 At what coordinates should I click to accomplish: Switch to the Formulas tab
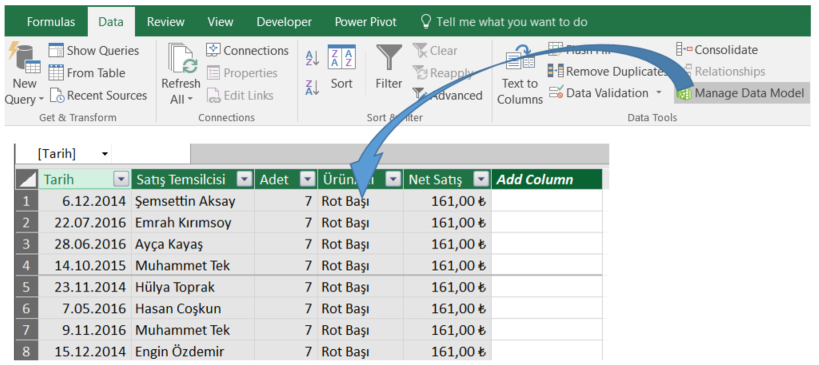tap(51, 22)
